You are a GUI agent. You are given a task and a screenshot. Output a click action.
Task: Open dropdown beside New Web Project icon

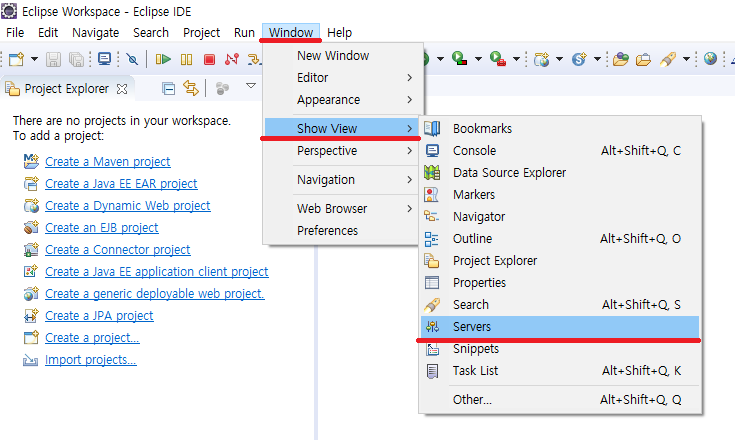tap(559, 59)
